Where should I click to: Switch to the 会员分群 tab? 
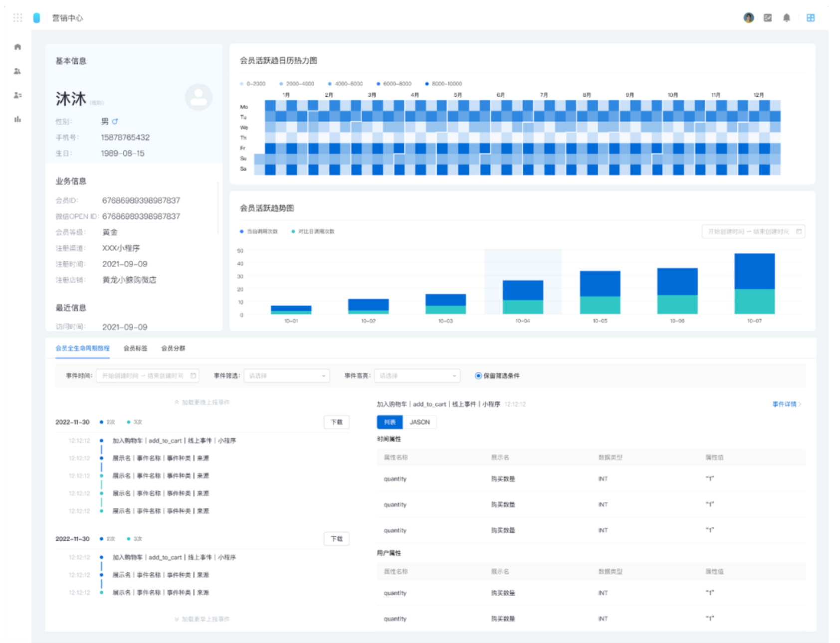tap(173, 348)
